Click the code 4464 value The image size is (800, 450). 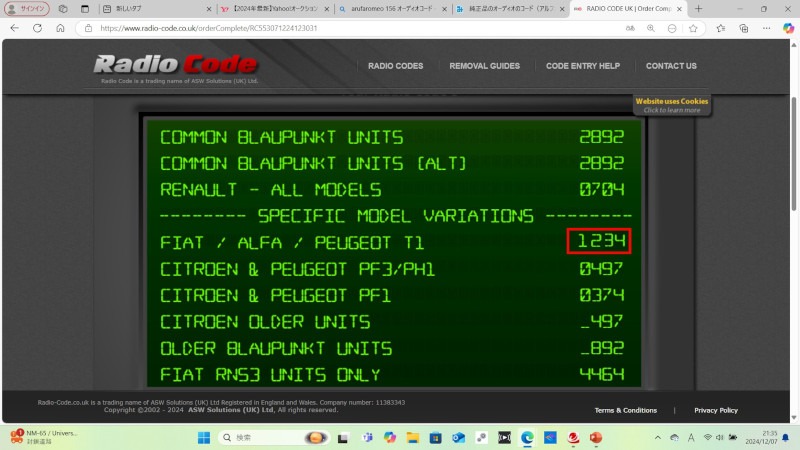pyautogui.click(x=602, y=374)
